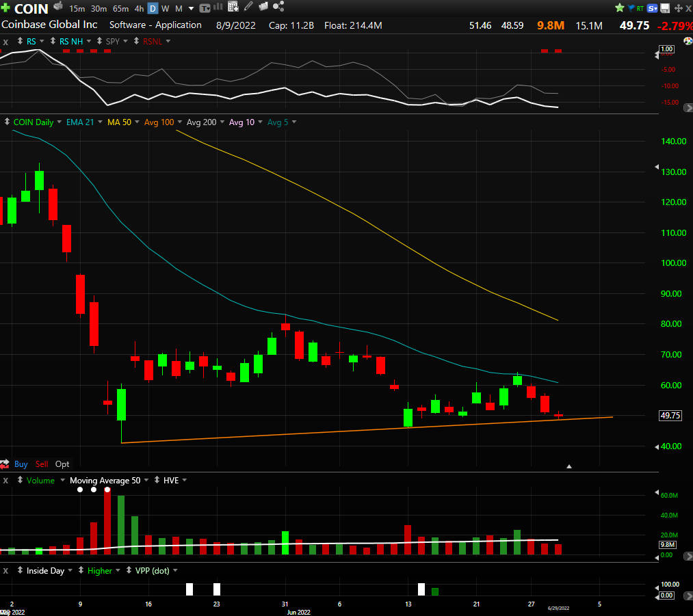The image size is (693, 616).
Task: Switch to the 4h timeframe
Action: point(140,8)
